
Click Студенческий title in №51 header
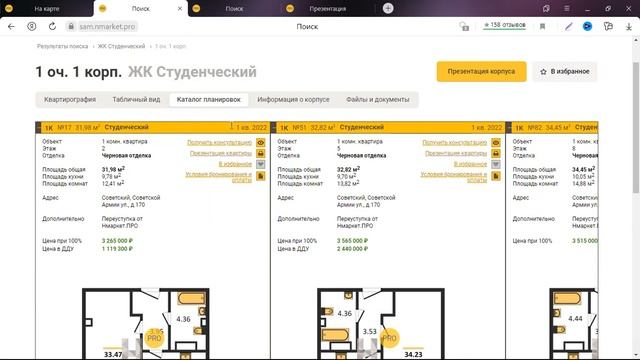tap(362, 127)
